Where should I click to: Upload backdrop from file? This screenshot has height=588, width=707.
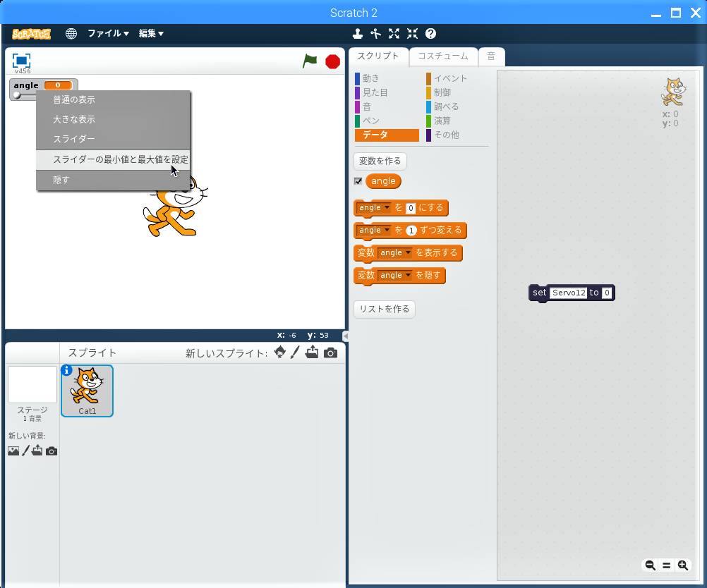point(37,450)
